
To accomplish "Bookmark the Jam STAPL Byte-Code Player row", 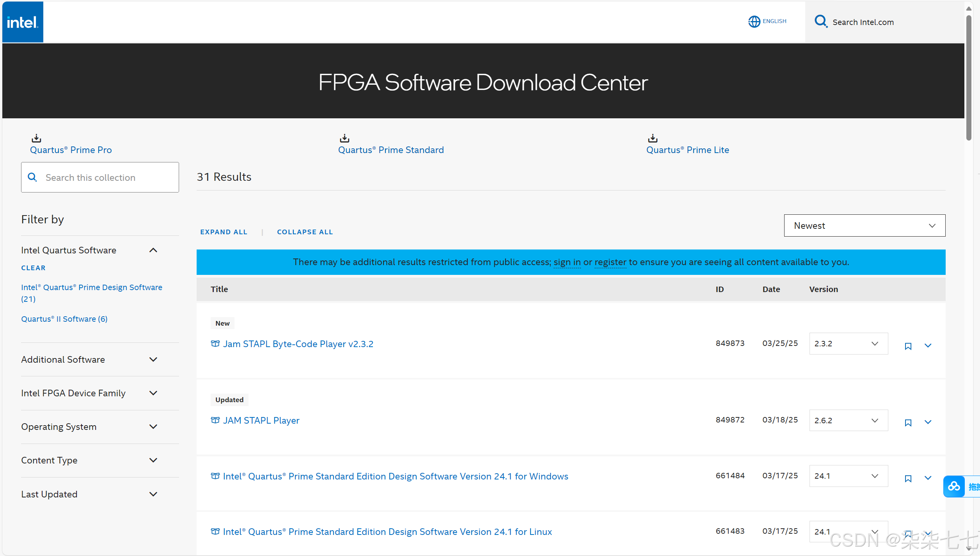I will [x=908, y=346].
